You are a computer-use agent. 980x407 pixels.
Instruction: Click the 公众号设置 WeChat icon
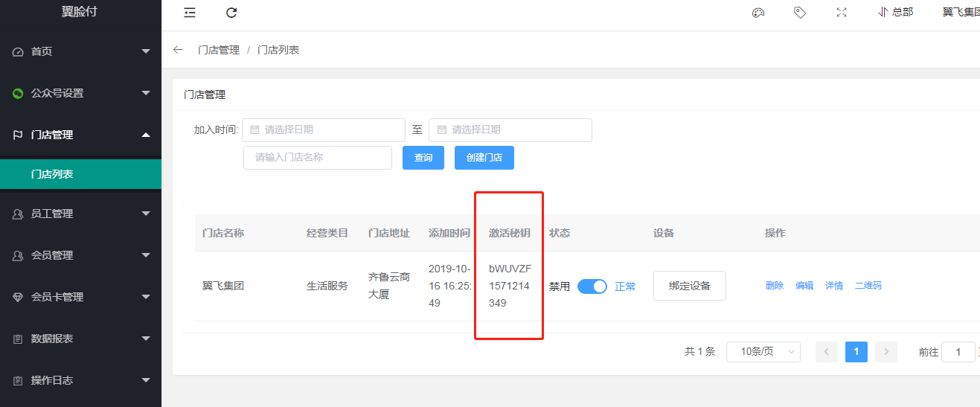pos(18,93)
